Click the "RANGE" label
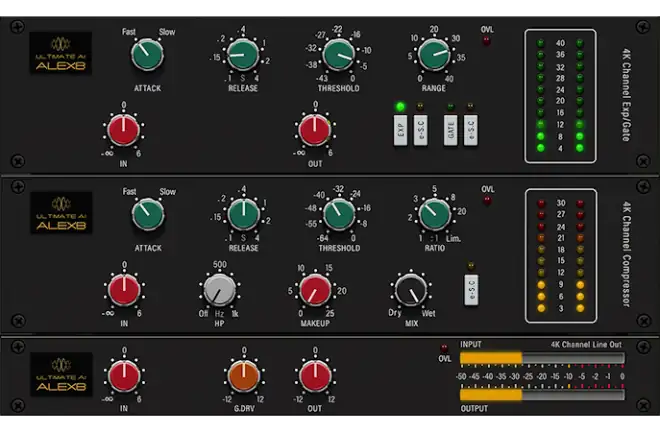The image size is (660, 433). pyautogui.click(x=434, y=88)
